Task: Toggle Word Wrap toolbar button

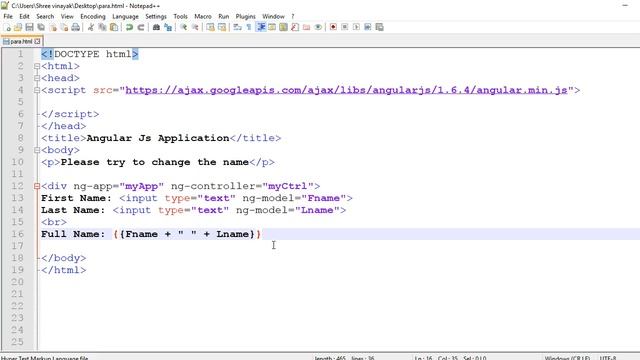Action: [238, 27]
